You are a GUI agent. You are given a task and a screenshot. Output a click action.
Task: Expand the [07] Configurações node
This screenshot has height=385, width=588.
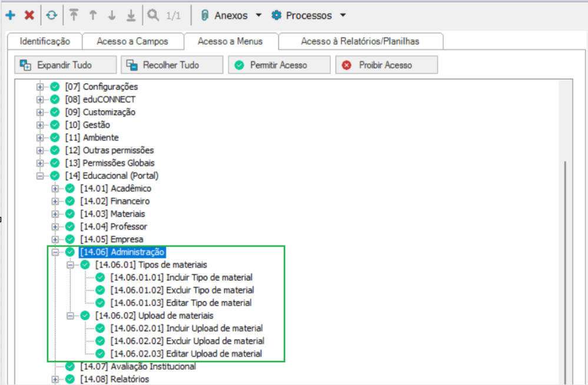point(40,87)
